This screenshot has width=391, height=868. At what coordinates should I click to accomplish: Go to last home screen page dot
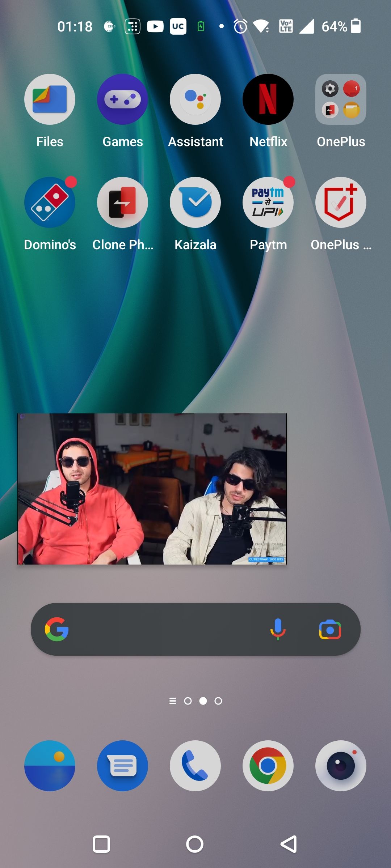click(x=218, y=701)
